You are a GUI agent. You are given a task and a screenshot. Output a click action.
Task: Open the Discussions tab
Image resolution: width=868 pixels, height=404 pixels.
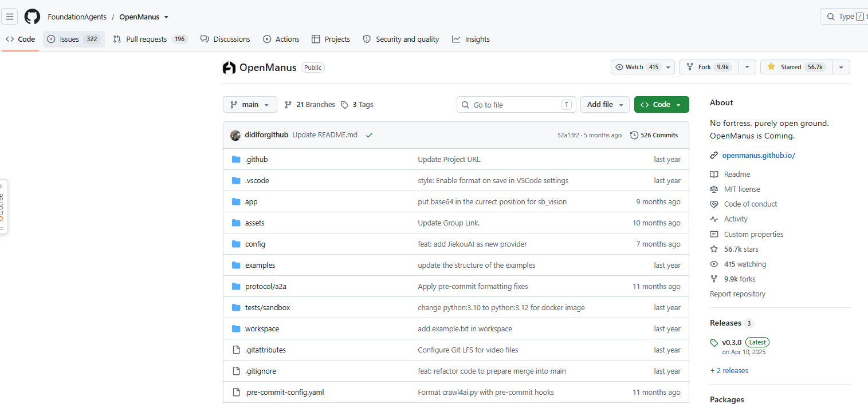click(x=225, y=39)
